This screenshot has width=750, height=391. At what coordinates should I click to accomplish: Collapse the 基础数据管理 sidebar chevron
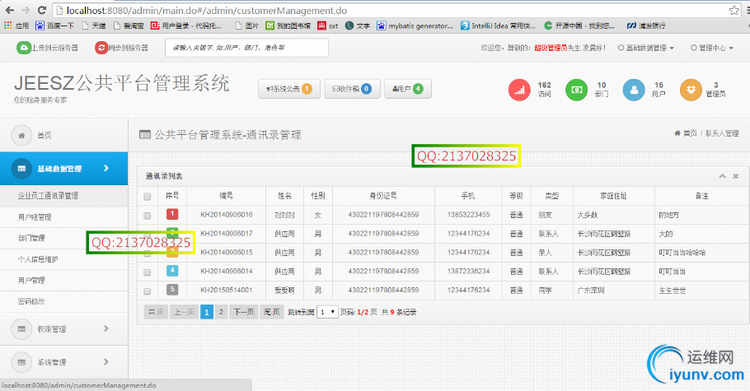click(106, 168)
